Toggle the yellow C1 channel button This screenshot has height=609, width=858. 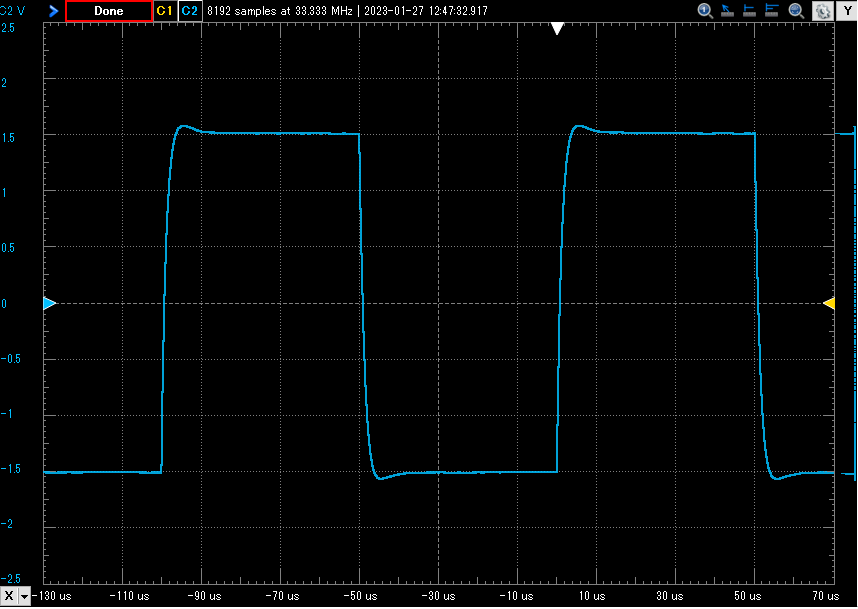pyautogui.click(x=165, y=11)
